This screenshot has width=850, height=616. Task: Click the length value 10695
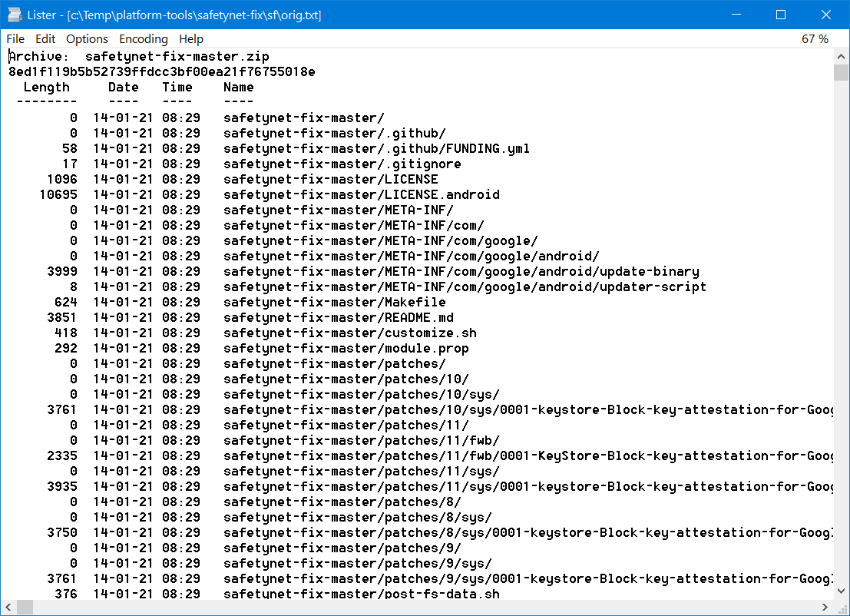click(58, 194)
